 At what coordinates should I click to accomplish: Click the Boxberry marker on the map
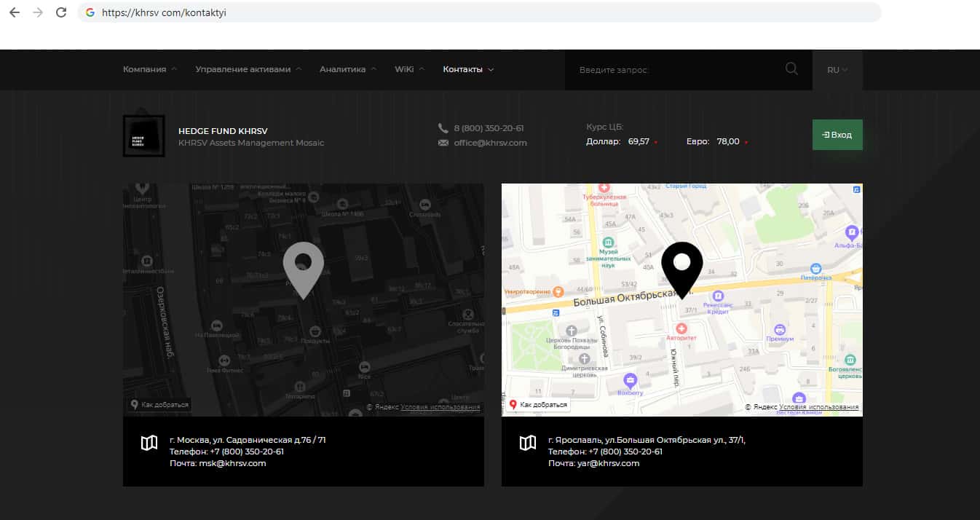click(x=631, y=379)
